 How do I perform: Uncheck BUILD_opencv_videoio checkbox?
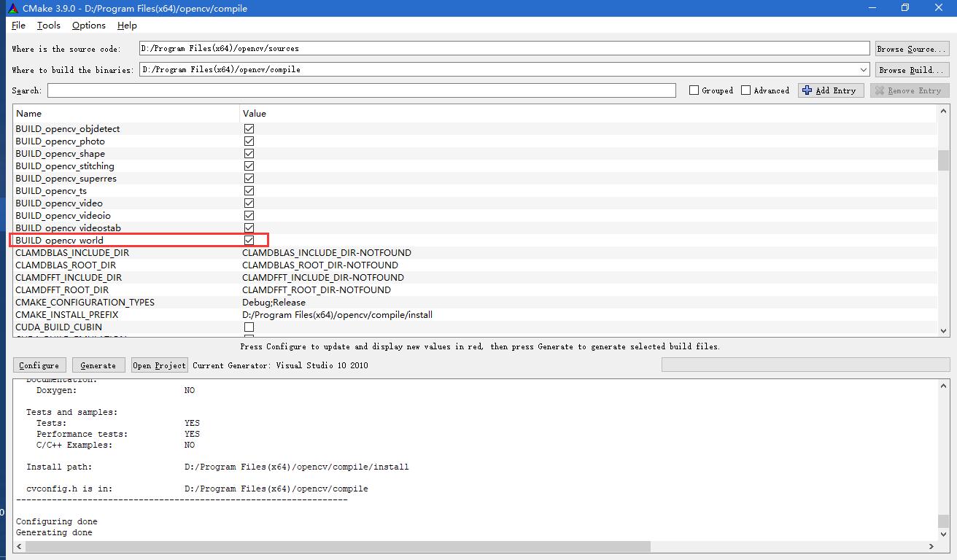pos(249,216)
